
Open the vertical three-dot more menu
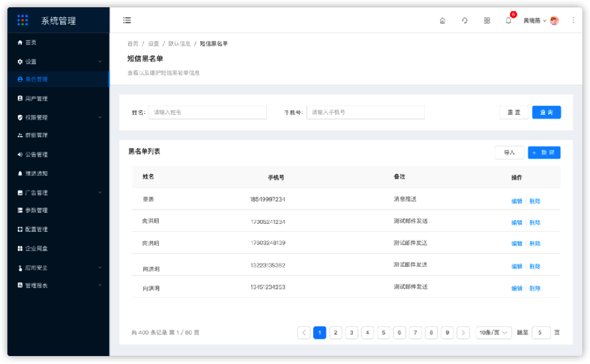[573, 20]
